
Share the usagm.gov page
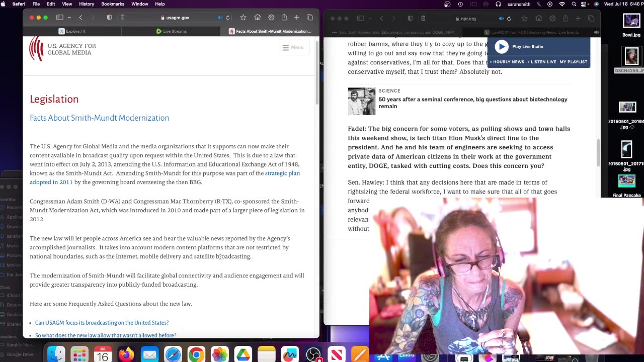pyautogui.click(x=284, y=18)
